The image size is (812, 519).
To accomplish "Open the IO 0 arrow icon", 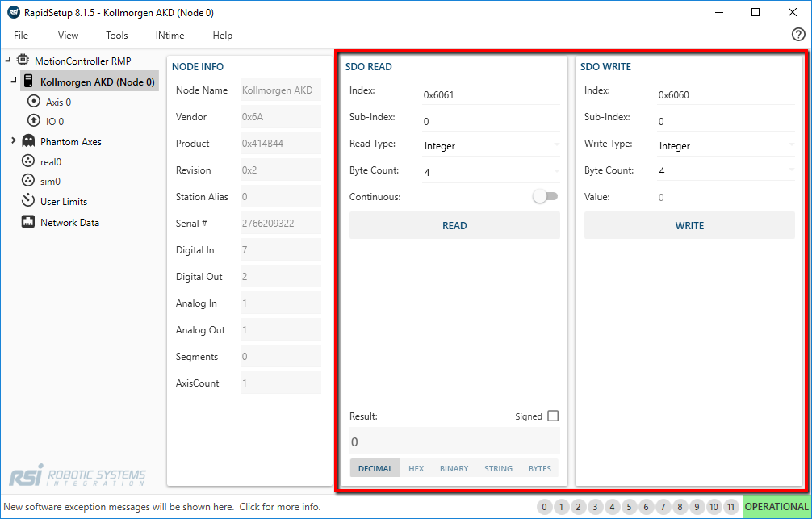I will click(x=34, y=121).
